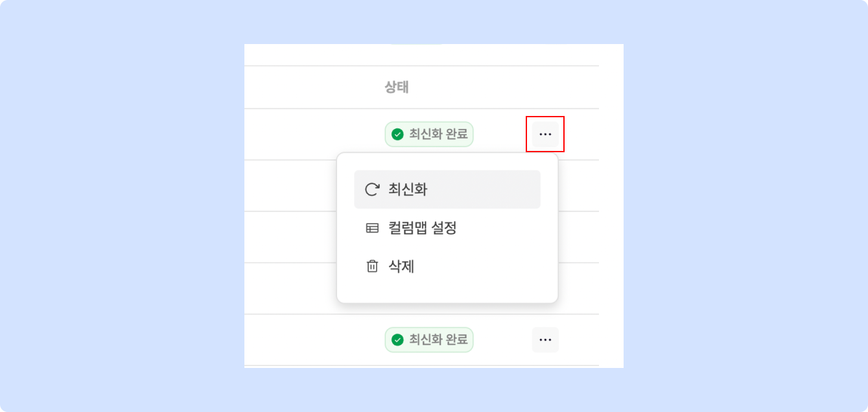
Task: Click empty space below 삭제 inside the popup
Action: [447, 290]
